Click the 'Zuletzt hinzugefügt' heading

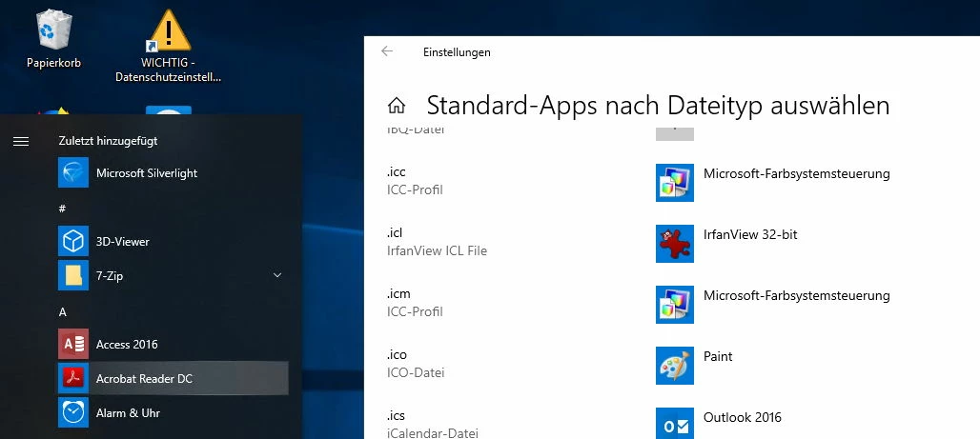pos(108,141)
